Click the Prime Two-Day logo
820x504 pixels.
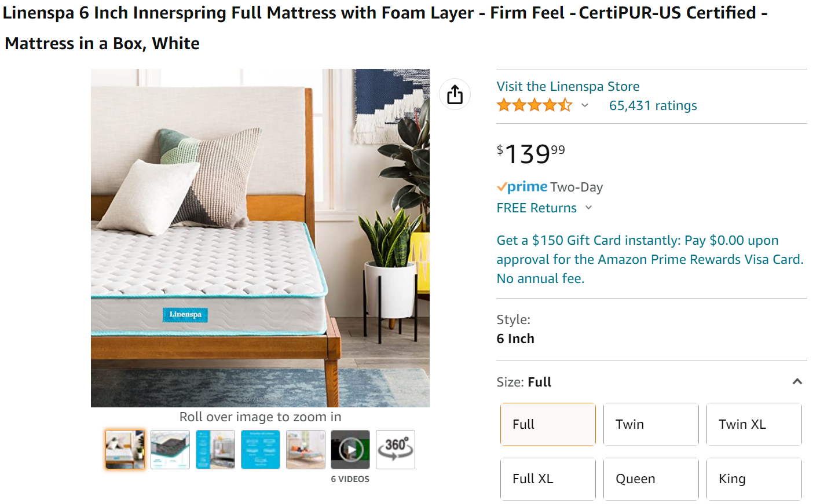(x=522, y=187)
